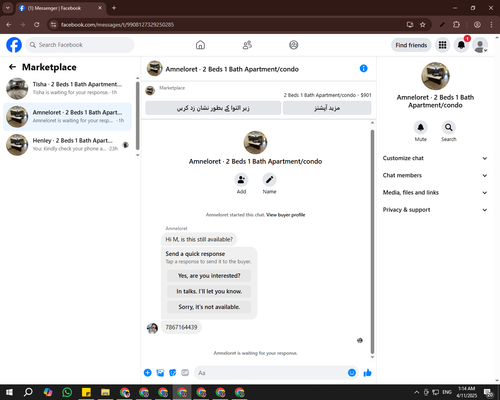Open the Home feed icon
The height and width of the screenshot is (400, 500).
[x=200, y=45]
